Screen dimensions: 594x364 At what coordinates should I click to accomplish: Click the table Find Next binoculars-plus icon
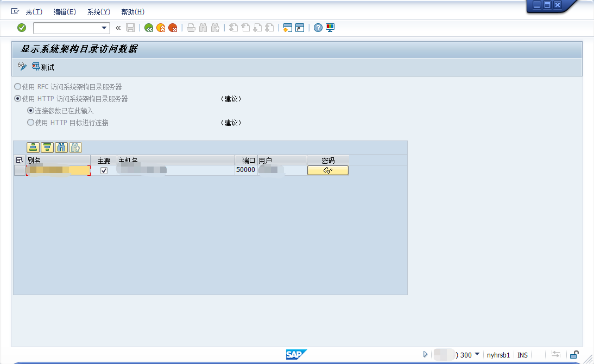tap(75, 148)
